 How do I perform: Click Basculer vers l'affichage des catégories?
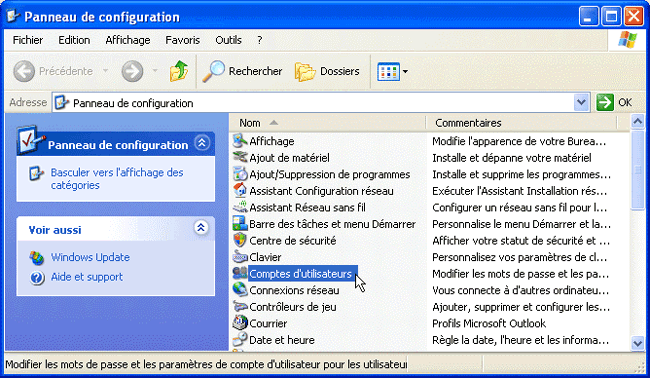117,179
